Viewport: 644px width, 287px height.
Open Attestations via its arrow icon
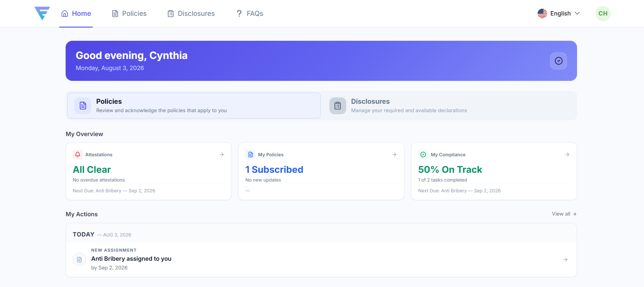click(x=222, y=155)
